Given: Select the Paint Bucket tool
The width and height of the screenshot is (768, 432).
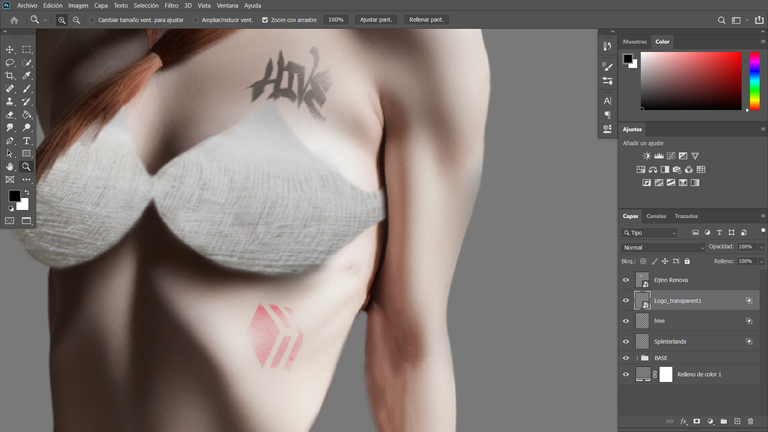Looking at the screenshot, I should tap(26, 115).
